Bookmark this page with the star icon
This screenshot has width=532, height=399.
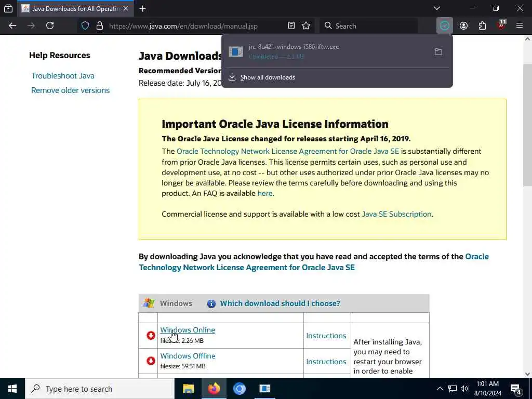[x=306, y=26]
